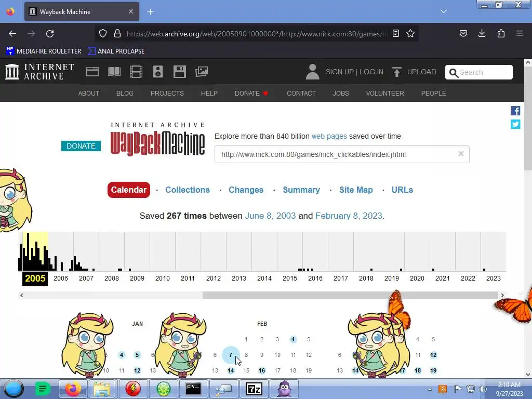Select the Calendar tab

pos(129,190)
